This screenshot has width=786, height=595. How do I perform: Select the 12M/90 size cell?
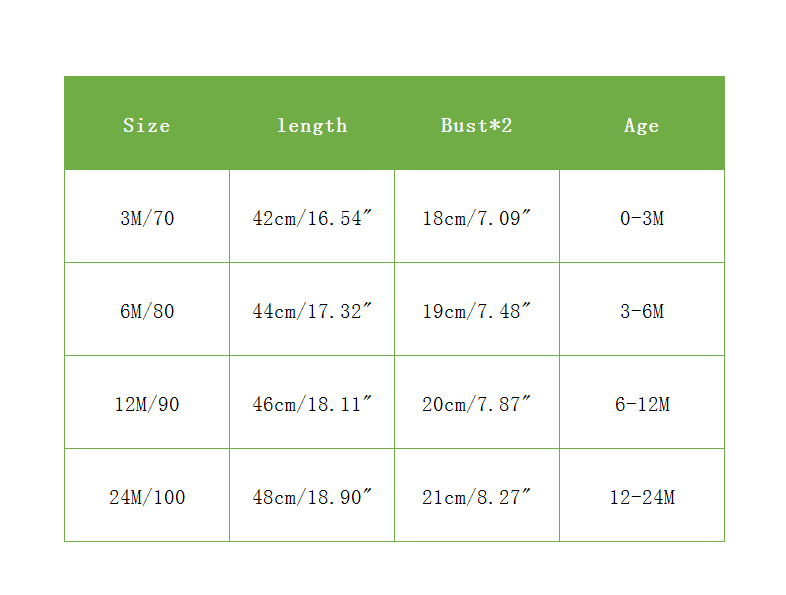pyautogui.click(x=147, y=404)
